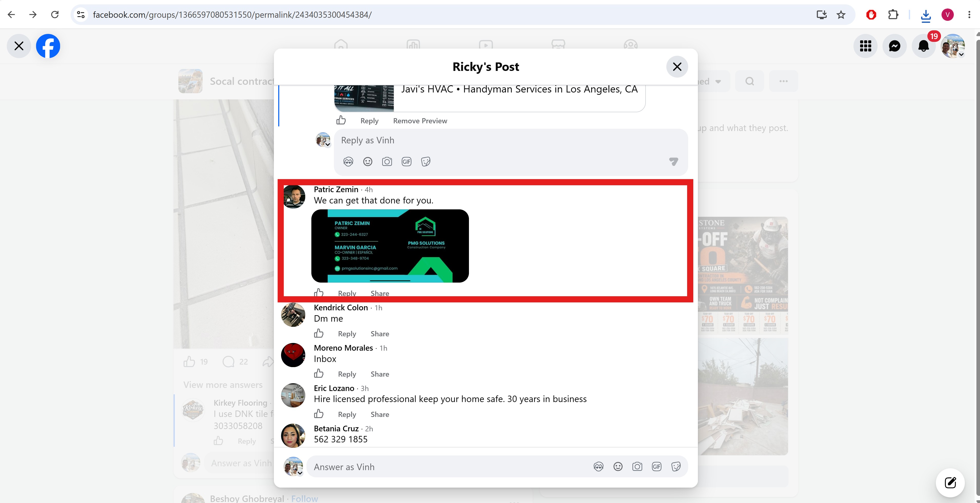This screenshot has width=980, height=503.
Task: Open site information icon in address bar
Action: tap(81, 14)
